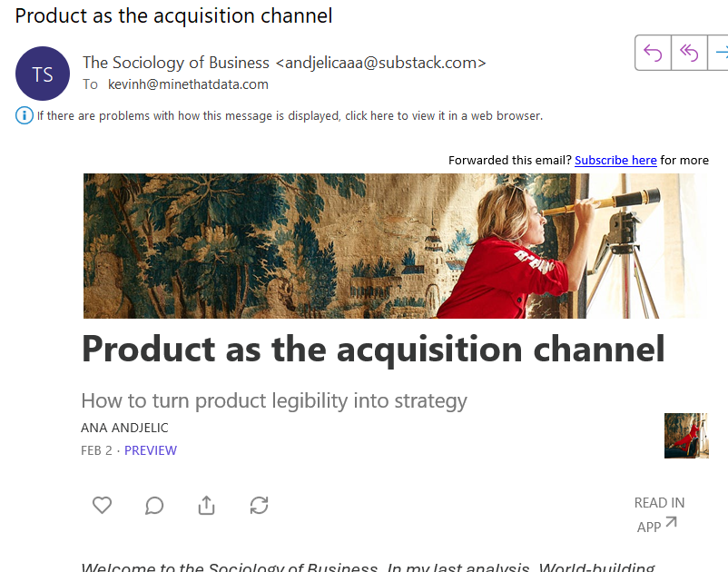Share the post with the upload icon
The height and width of the screenshot is (572, 728).
click(207, 505)
